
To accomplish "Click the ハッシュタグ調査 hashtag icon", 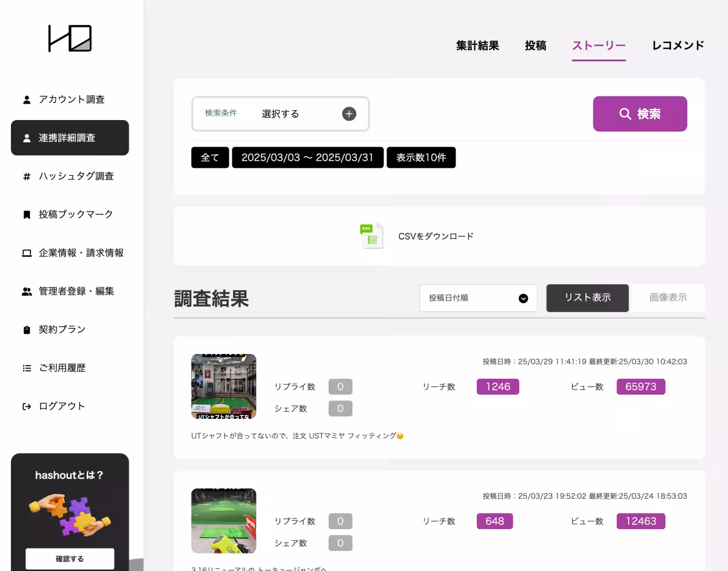I will (x=25, y=176).
